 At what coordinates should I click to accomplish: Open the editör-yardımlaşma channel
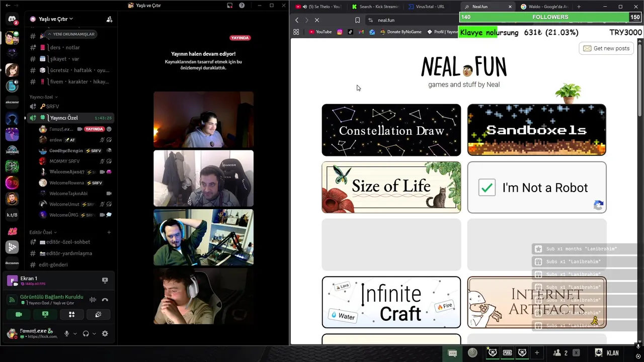[x=70, y=253]
